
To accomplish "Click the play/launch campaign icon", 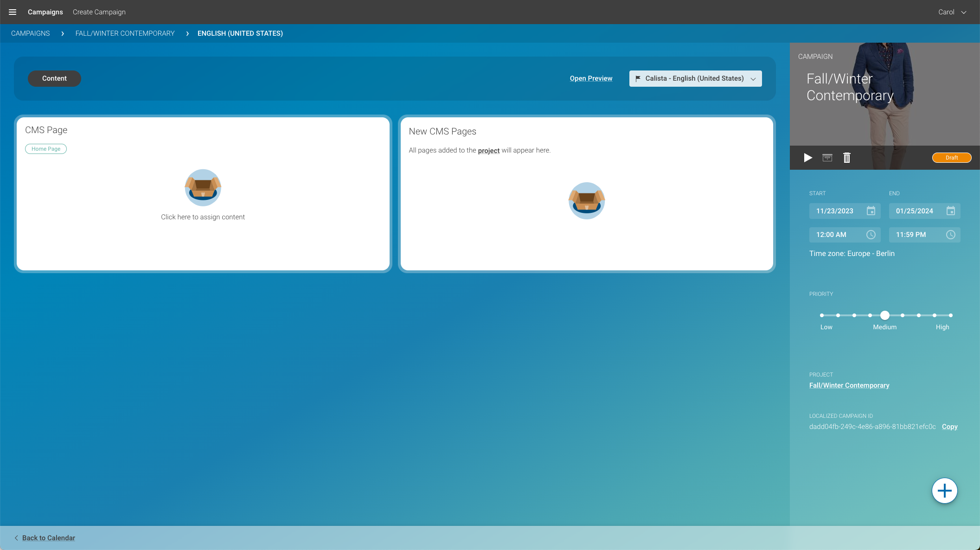I will [x=807, y=158].
